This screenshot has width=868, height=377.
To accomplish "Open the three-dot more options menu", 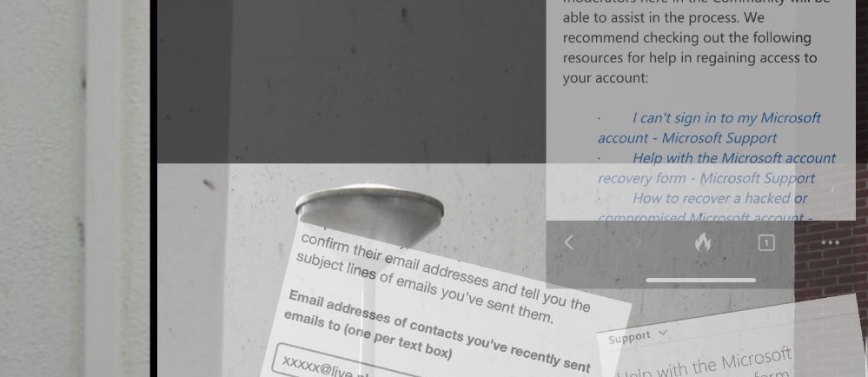I will (831, 242).
